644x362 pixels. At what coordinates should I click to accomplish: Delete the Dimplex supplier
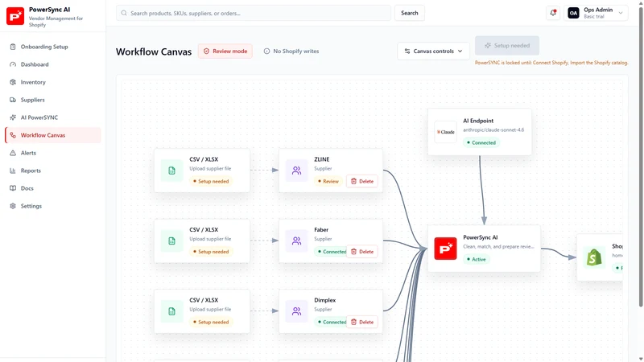coord(362,323)
